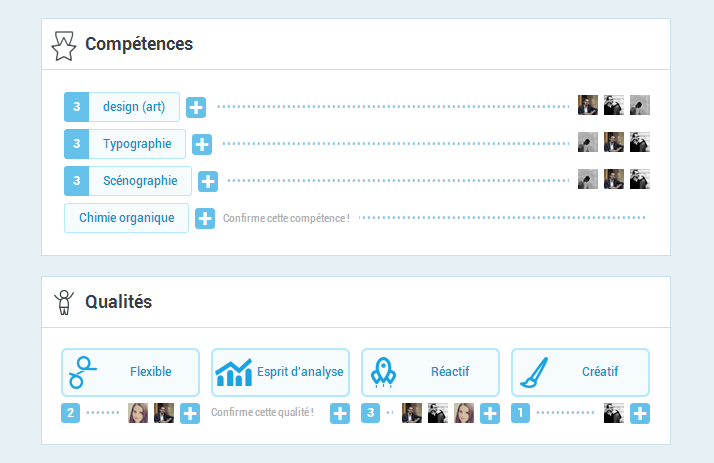This screenshot has height=463, width=714.
Task: Click the Chimie organique skill tag
Action: point(127,218)
